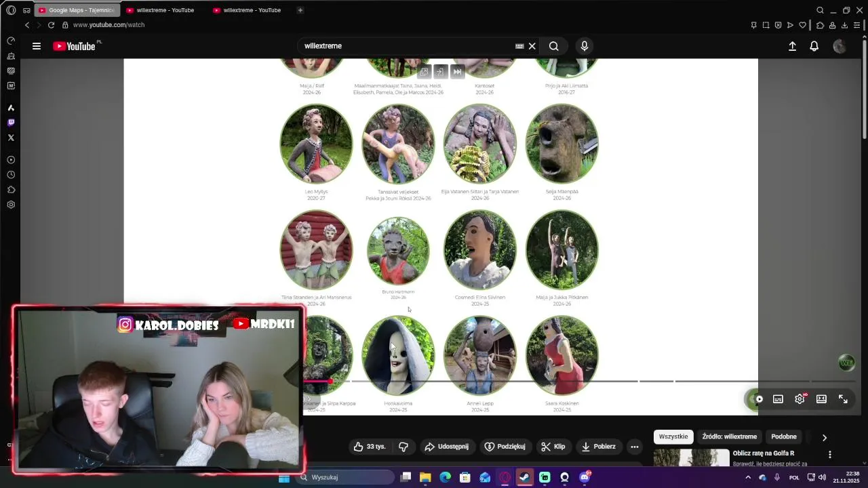
Task: Start voice search with the microphone
Action: coord(585,46)
